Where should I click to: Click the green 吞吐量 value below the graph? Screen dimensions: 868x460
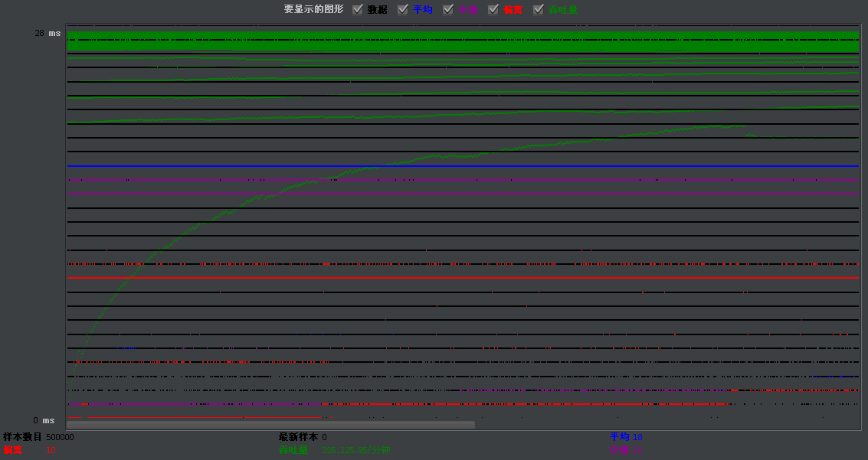pos(355,450)
